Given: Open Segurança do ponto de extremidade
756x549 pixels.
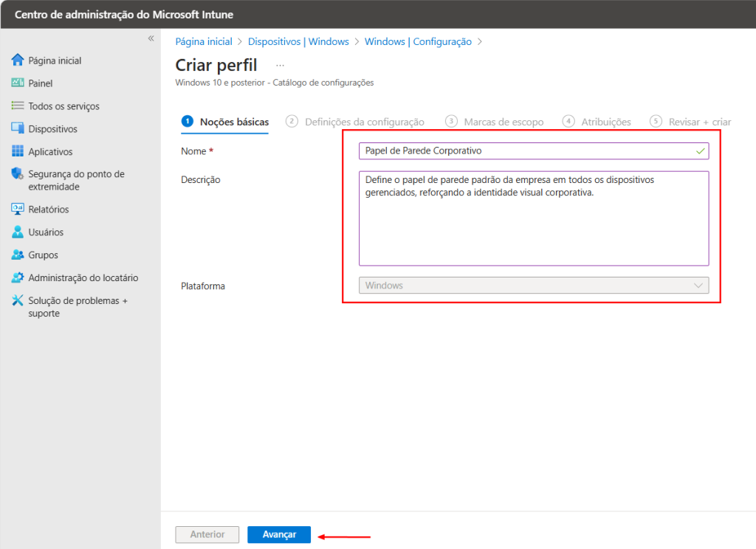Looking at the screenshot, I should point(68,179).
